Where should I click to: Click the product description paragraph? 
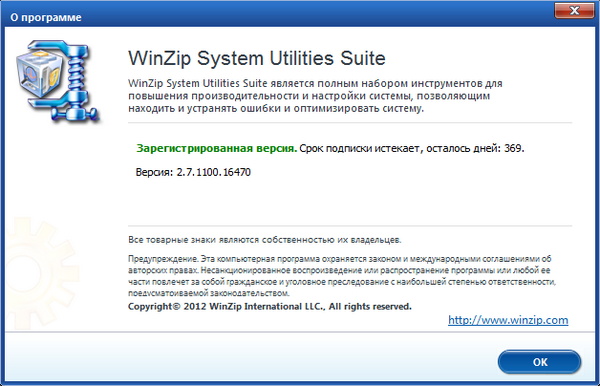(x=315, y=96)
